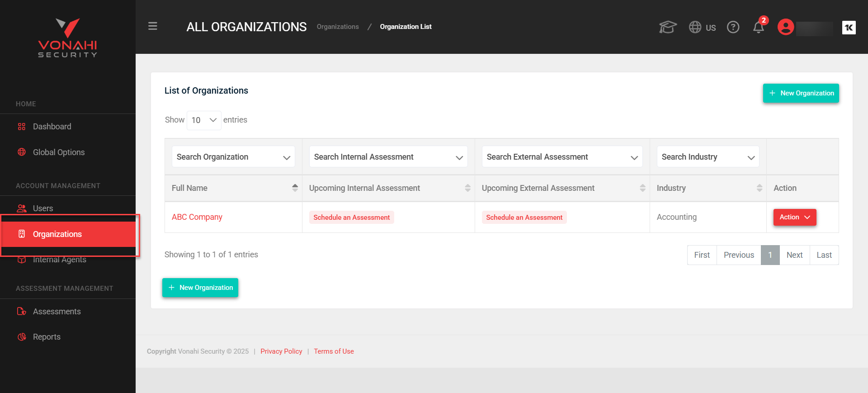Screen dimensions: 868x393
Task: Expand the Show entries count dropdown
Action: 204,120
